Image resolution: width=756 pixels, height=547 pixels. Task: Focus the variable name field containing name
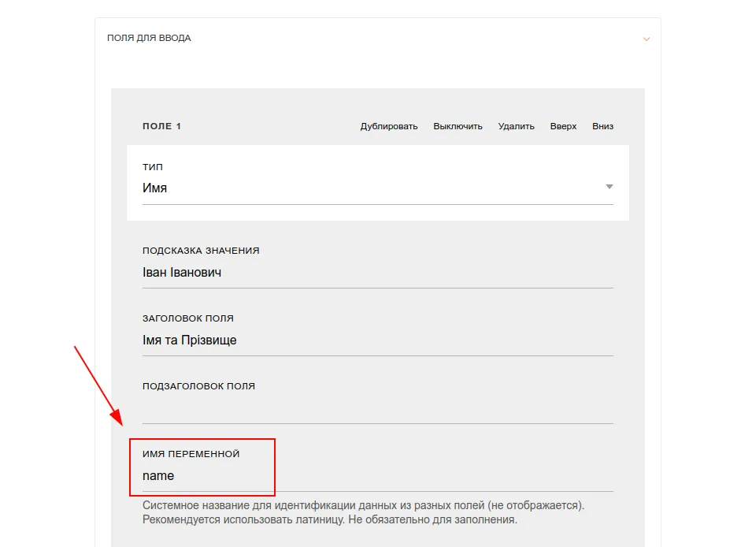(377, 477)
